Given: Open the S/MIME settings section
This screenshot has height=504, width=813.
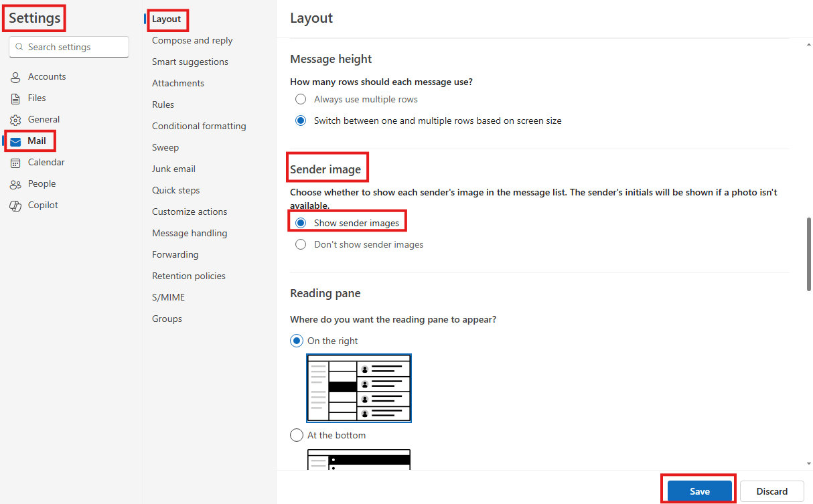Looking at the screenshot, I should 168,297.
